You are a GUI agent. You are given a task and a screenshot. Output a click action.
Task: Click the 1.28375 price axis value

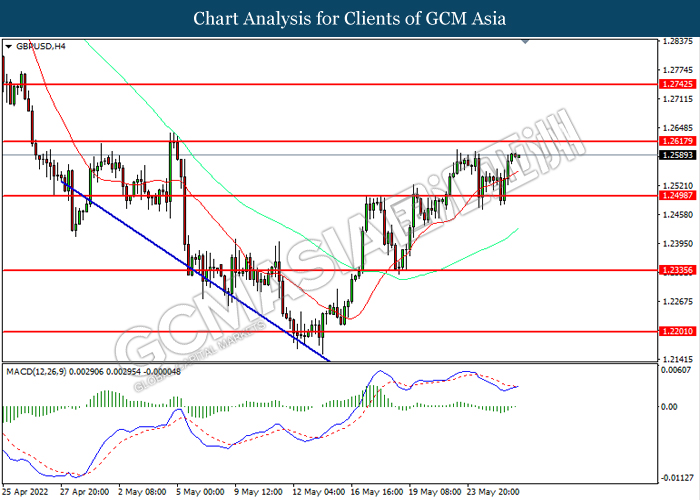678,41
